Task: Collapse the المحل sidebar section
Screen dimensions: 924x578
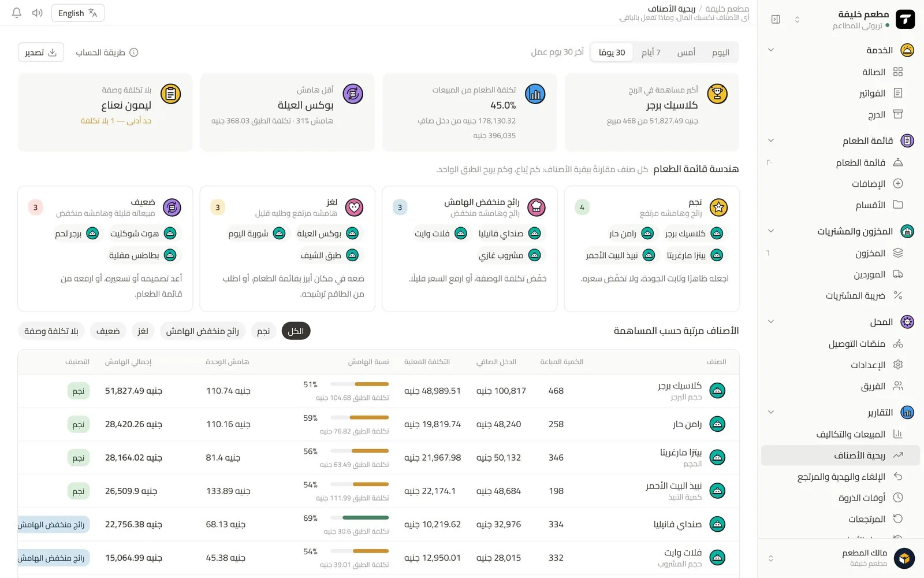Action: point(770,321)
